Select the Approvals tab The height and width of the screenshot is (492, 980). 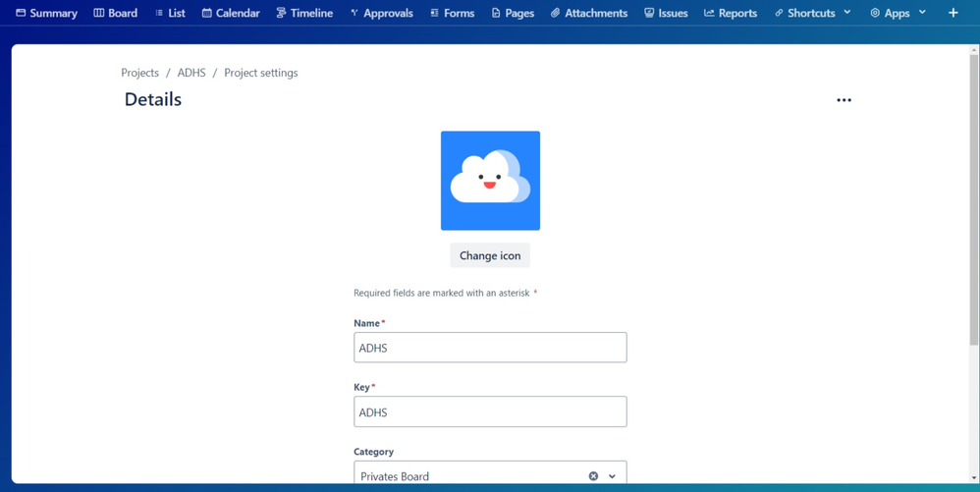tap(381, 13)
